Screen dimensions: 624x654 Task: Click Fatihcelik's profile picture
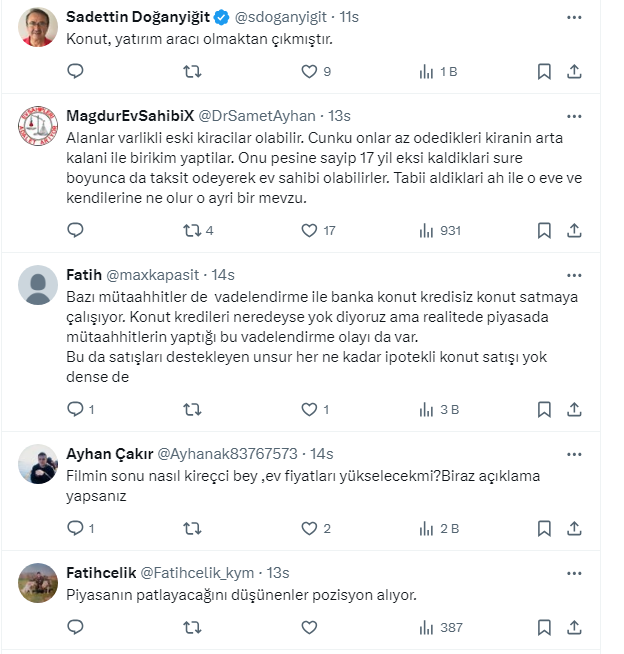(x=37, y=586)
